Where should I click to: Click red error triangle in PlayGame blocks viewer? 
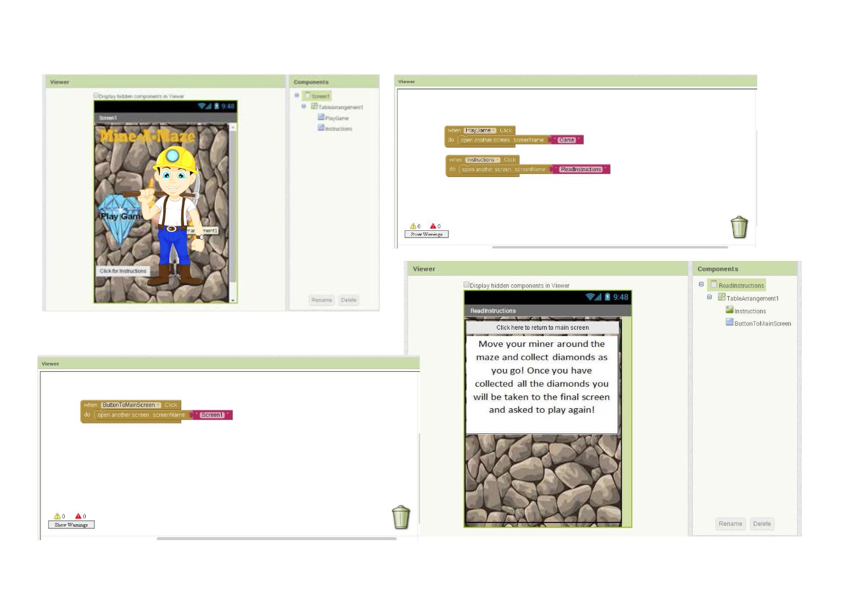tap(433, 226)
